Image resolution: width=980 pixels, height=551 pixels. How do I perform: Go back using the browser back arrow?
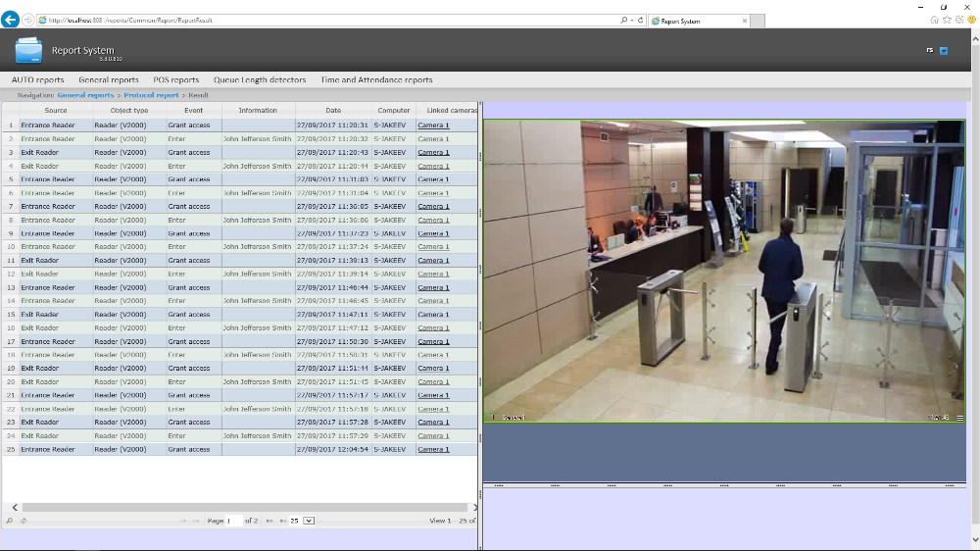tap(11, 20)
